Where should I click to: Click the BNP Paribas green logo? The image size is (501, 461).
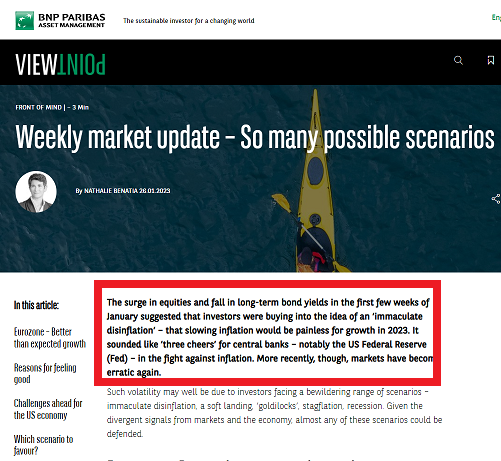point(24,20)
